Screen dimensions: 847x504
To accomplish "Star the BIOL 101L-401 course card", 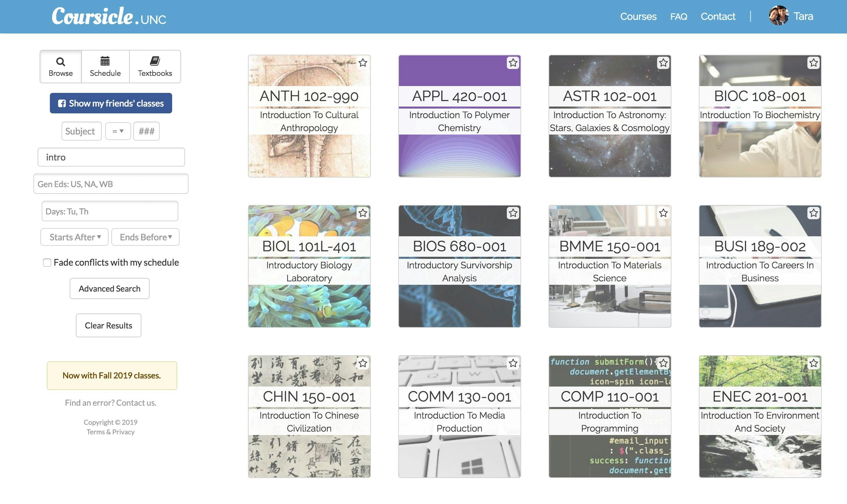I will point(363,213).
